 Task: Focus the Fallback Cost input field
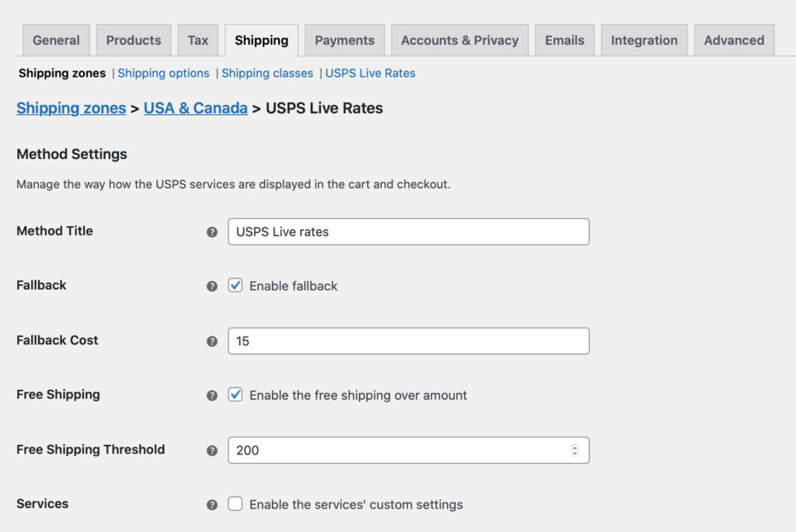click(x=408, y=341)
